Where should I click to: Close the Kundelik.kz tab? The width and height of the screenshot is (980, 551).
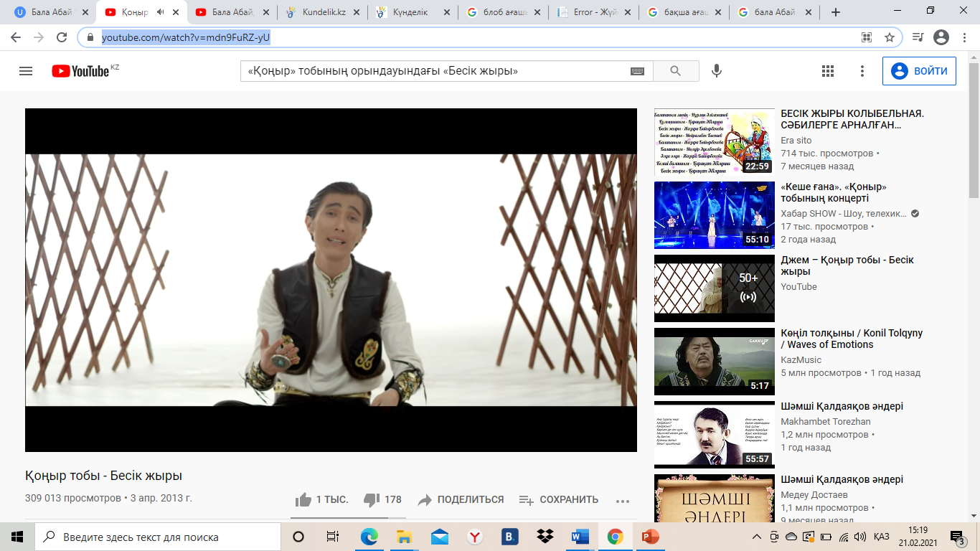356,12
